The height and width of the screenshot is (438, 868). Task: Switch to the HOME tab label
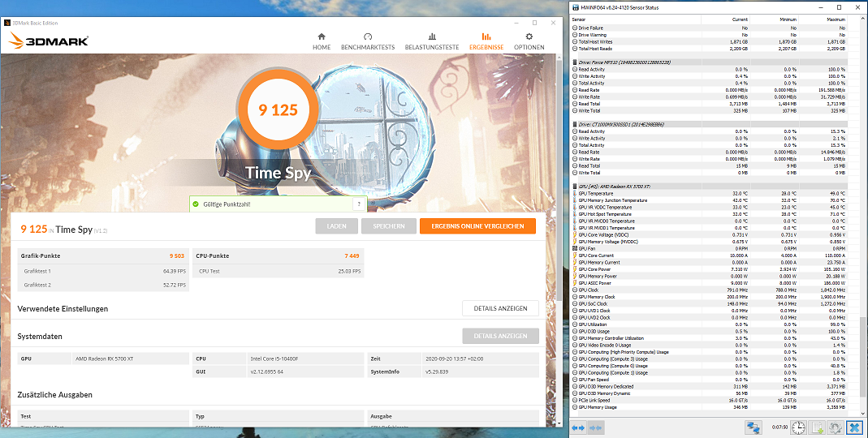pyautogui.click(x=322, y=48)
